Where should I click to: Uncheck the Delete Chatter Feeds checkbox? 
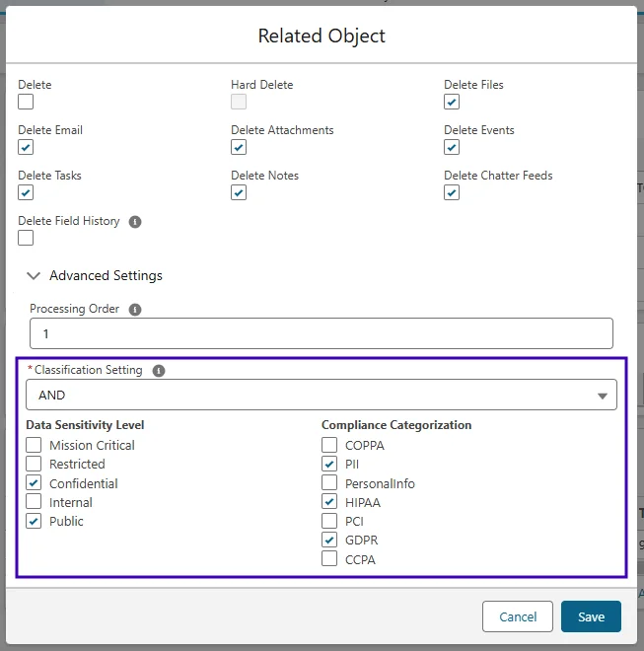point(452,192)
